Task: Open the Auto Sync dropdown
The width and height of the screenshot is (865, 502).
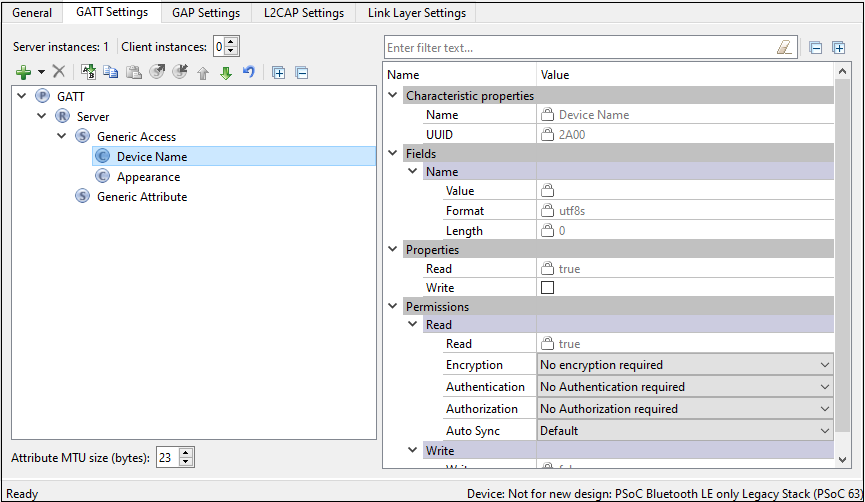Action: tap(824, 431)
